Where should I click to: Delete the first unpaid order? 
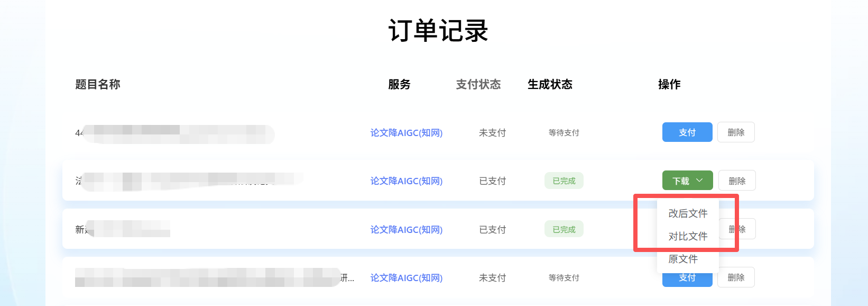click(736, 132)
